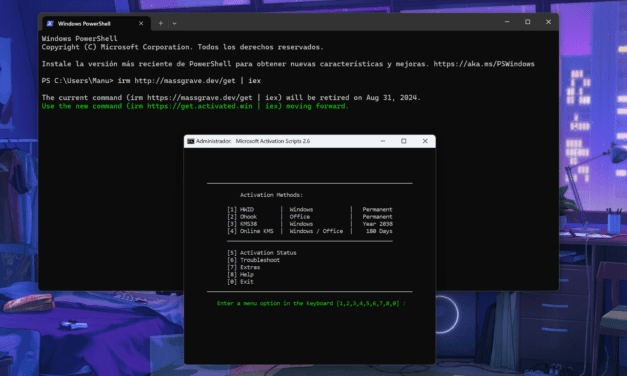Click the '[0] Exit' line

(x=240, y=282)
